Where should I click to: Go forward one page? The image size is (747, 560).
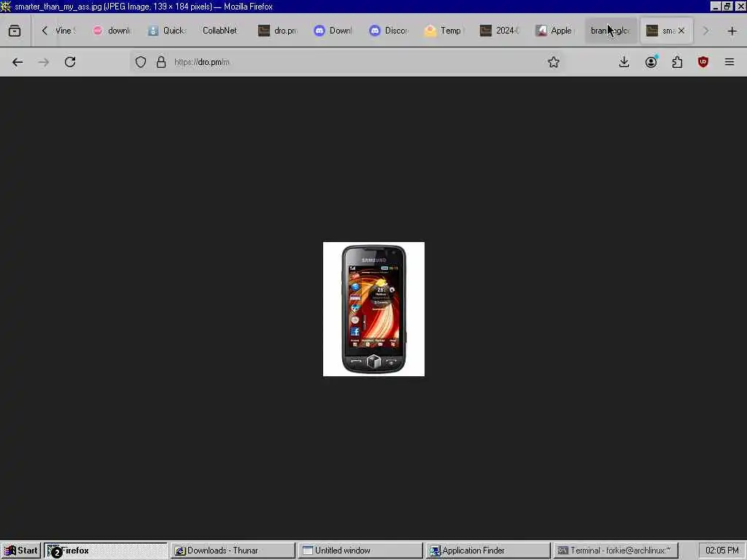pyautogui.click(x=43, y=63)
